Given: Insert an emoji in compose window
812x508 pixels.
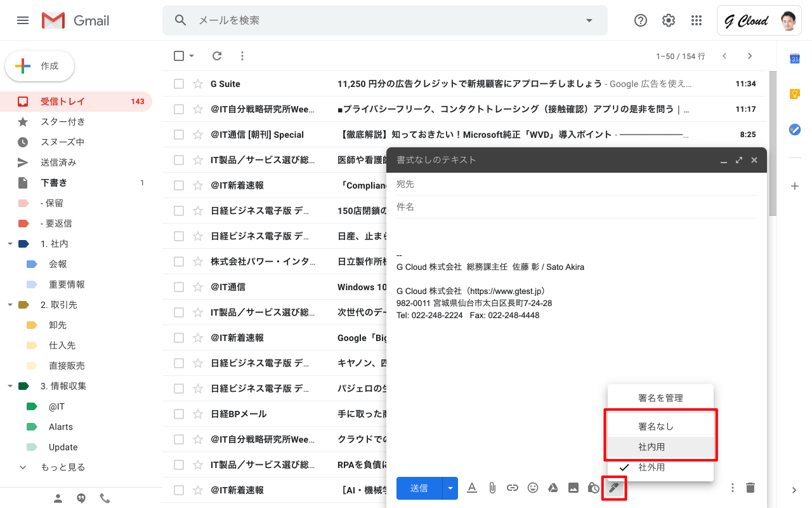Looking at the screenshot, I should click(533, 488).
